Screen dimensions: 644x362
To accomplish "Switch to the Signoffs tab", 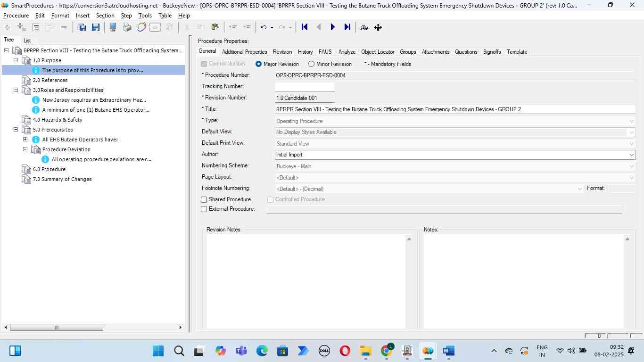I will (x=492, y=52).
